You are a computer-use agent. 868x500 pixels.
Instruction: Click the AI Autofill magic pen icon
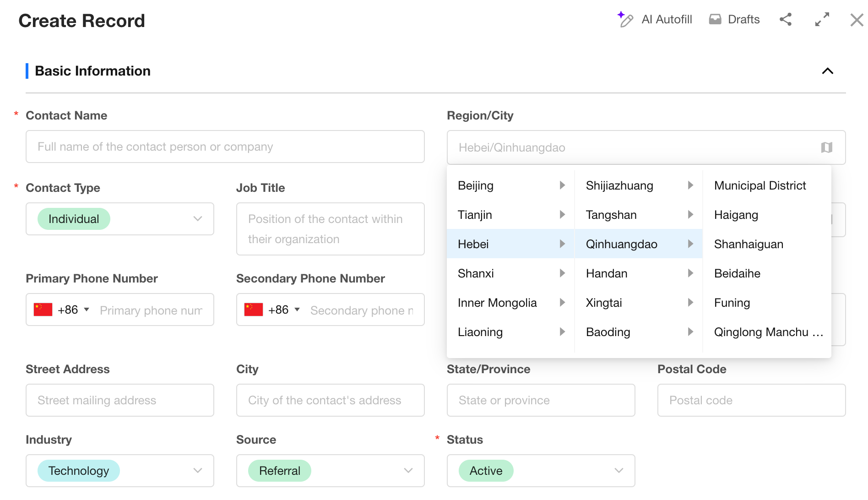coord(625,20)
